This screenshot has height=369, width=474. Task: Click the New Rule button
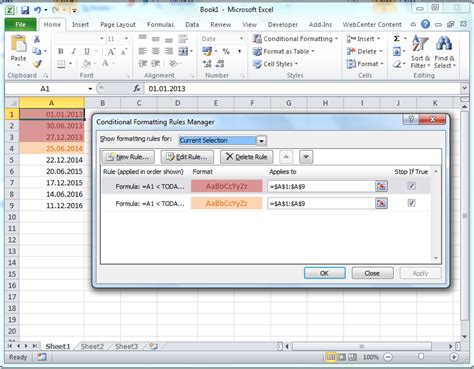pyautogui.click(x=128, y=157)
